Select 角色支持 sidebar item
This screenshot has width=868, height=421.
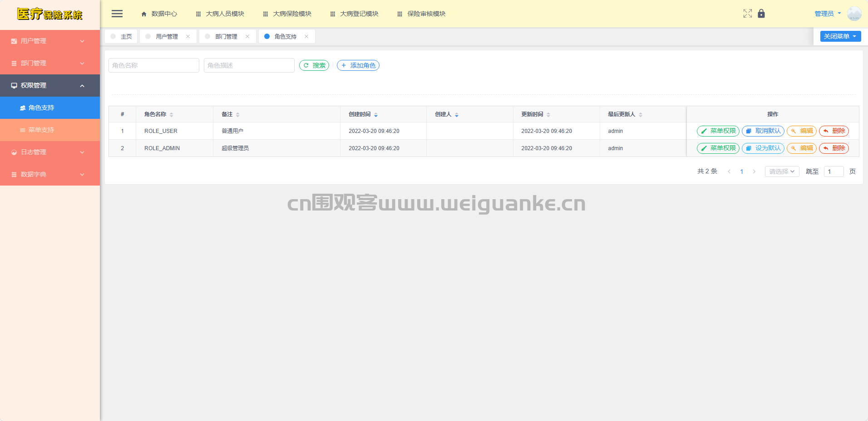[50, 108]
